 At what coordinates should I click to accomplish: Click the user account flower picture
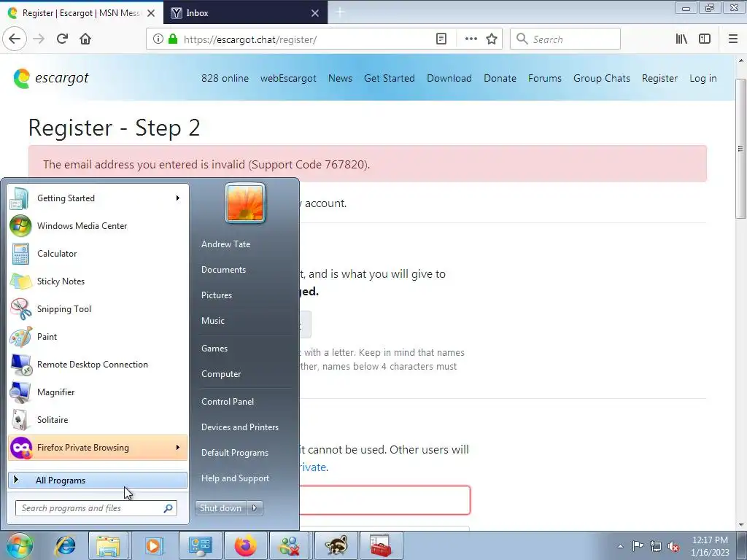(x=245, y=203)
